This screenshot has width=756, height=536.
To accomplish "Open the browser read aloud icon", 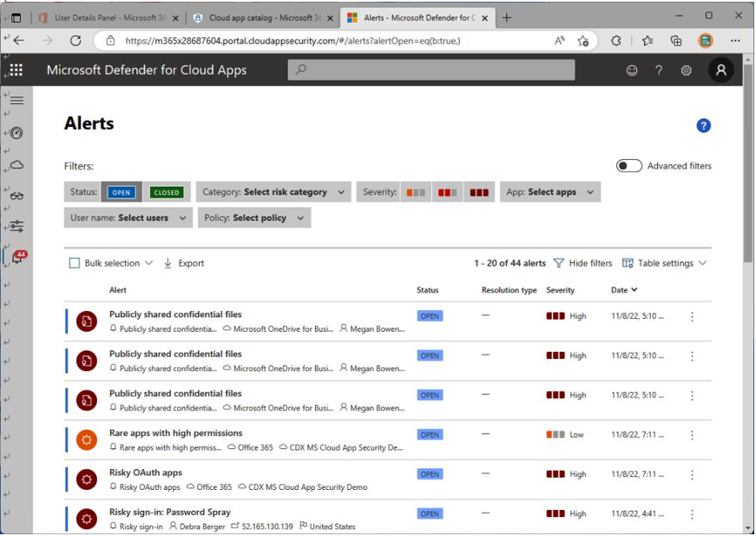I will pyautogui.click(x=559, y=41).
